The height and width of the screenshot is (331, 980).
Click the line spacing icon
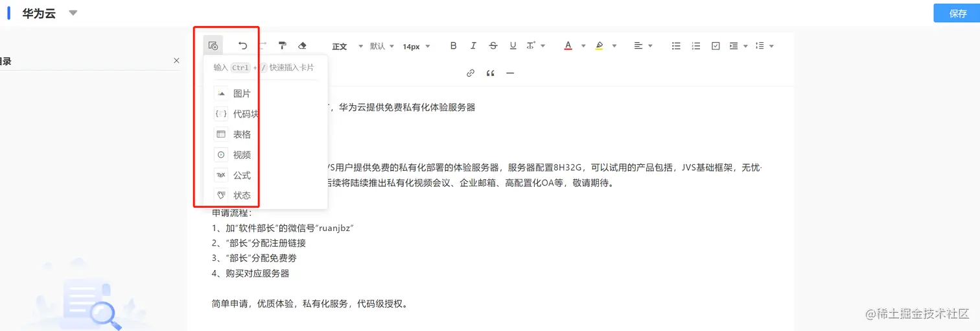click(760, 45)
